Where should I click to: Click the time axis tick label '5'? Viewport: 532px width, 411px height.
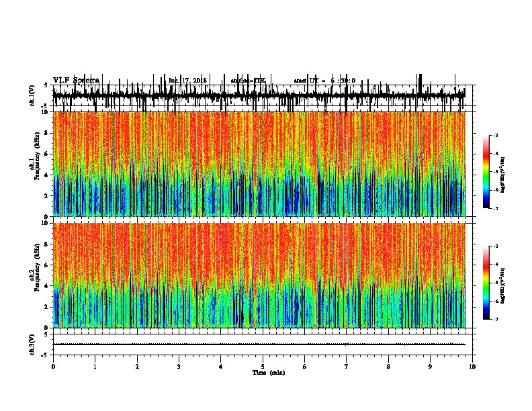pyautogui.click(x=263, y=367)
